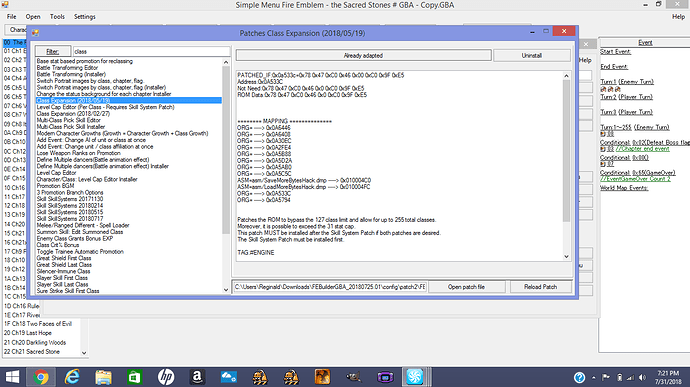The height and width of the screenshot is (387, 690).
Task: Click Reload Patch button
Action: [x=540, y=287]
